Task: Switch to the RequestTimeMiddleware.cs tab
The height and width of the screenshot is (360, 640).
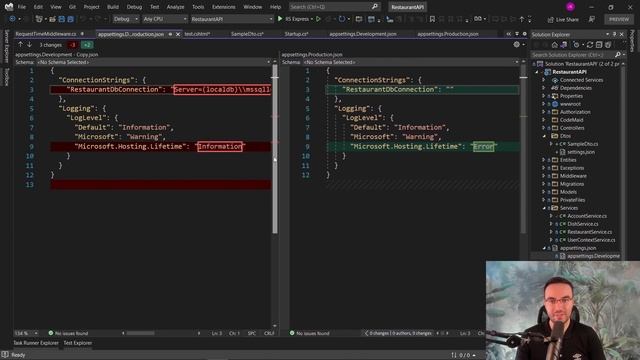Action: click(46, 34)
